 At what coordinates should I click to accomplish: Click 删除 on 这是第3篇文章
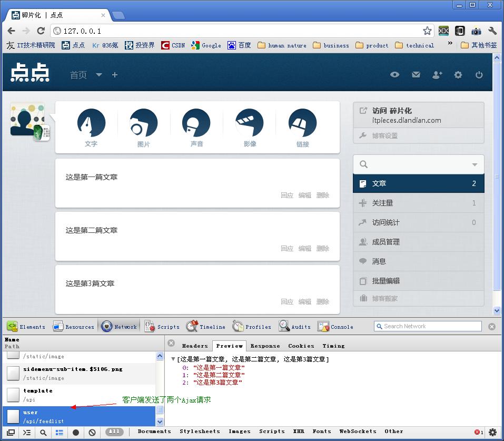tap(323, 301)
